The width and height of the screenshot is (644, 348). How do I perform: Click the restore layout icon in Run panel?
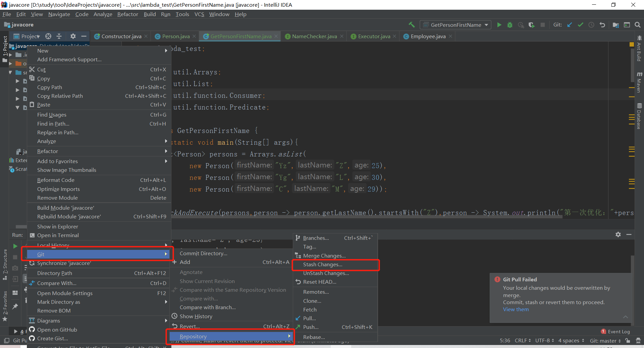pyautogui.click(x=15, y=292)
